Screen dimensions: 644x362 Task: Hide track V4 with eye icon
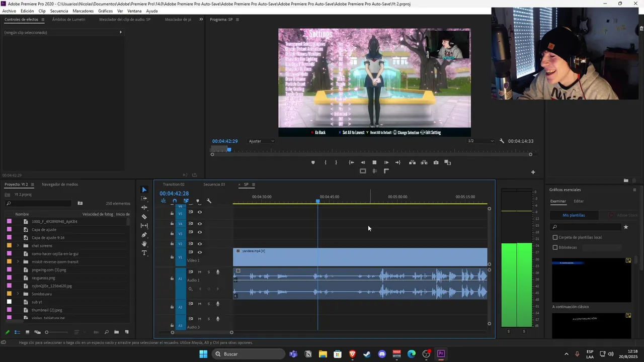tap(200, 224)
